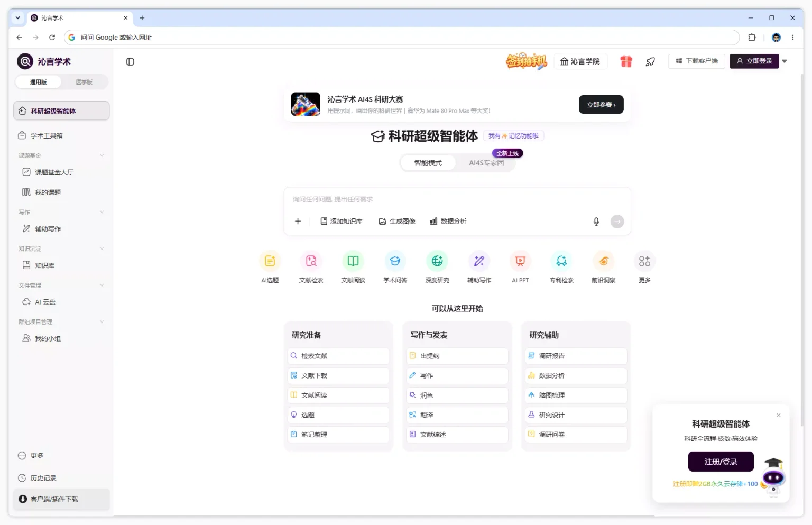Open the 辅助写作 wand icon in toolbar row
The width and height of the screenshot is (812, 525).
click(x=479, y=261)
